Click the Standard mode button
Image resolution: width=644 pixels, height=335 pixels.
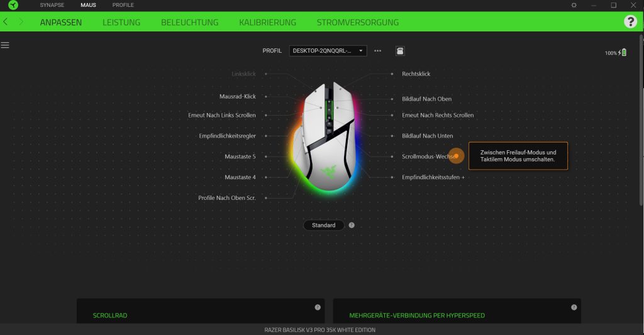324,225
